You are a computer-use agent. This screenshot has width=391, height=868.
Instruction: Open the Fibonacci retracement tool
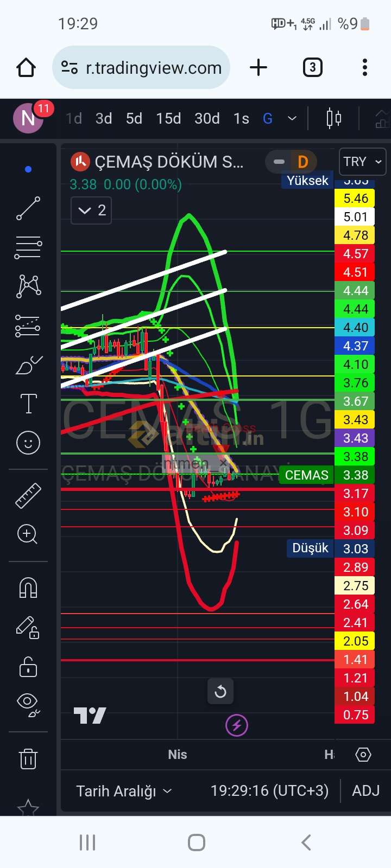coord(28,247)
